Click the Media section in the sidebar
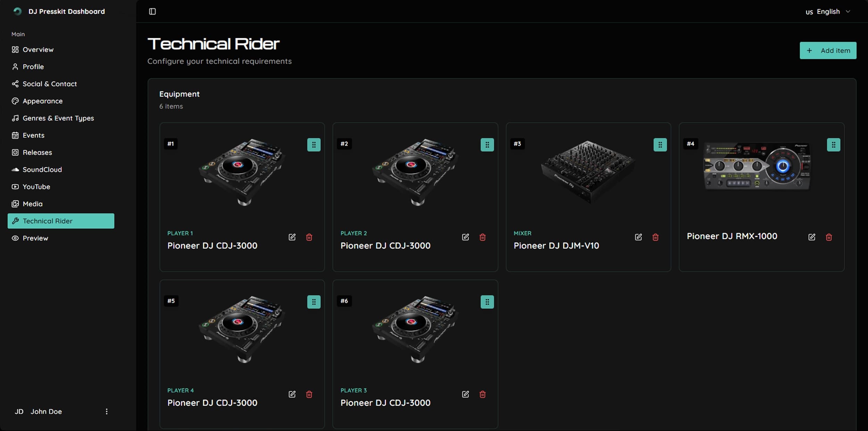 click(32, 204)
